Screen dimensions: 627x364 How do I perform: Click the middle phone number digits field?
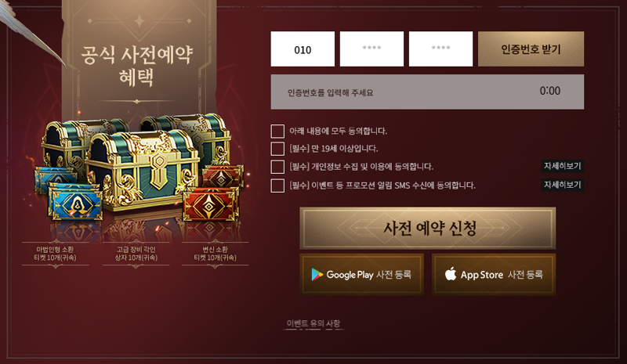(x=371, y=49)
